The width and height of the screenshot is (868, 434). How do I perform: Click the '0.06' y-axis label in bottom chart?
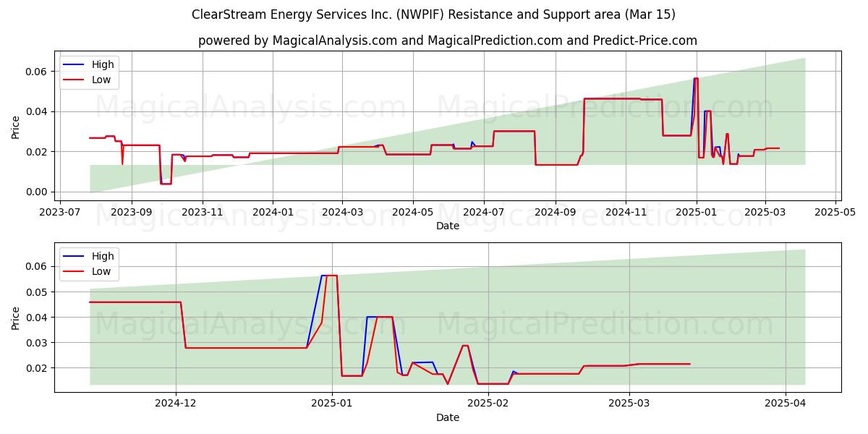click(38, 267)
